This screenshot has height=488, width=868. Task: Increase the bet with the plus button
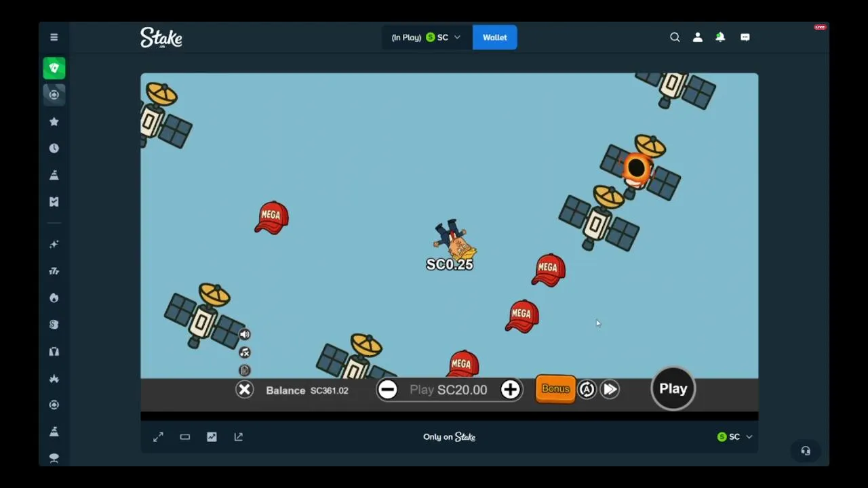(510, 389)
